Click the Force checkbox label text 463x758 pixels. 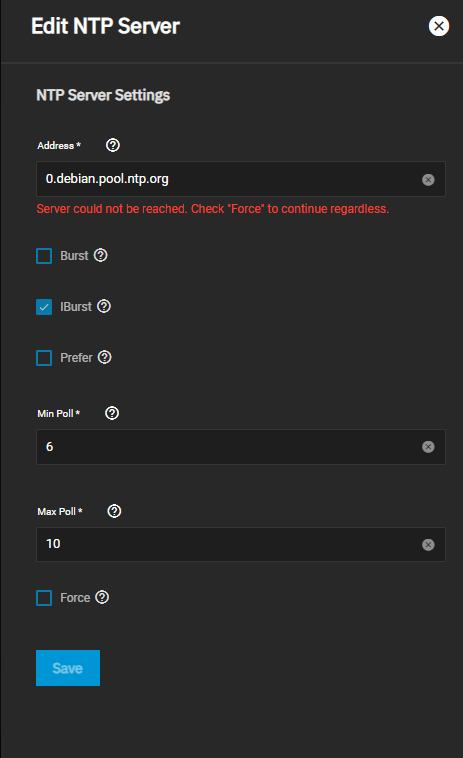pos(75,598)
